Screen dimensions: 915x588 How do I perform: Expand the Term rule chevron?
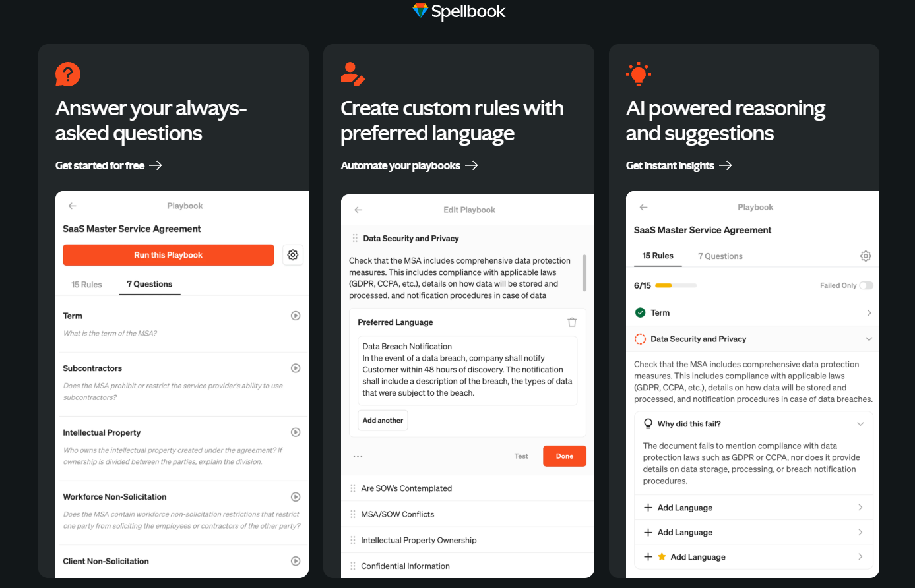(869, 313)
